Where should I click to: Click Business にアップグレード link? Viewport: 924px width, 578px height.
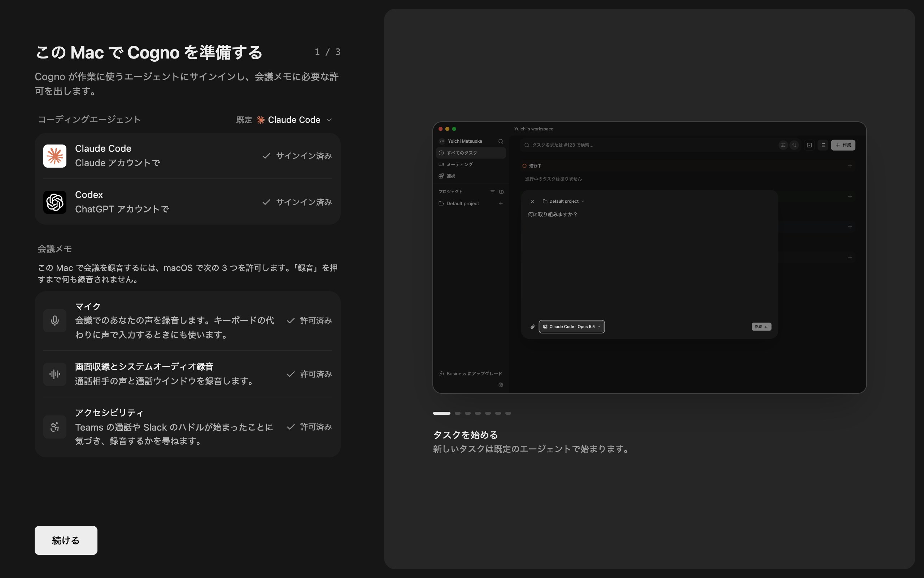point(471,374)
